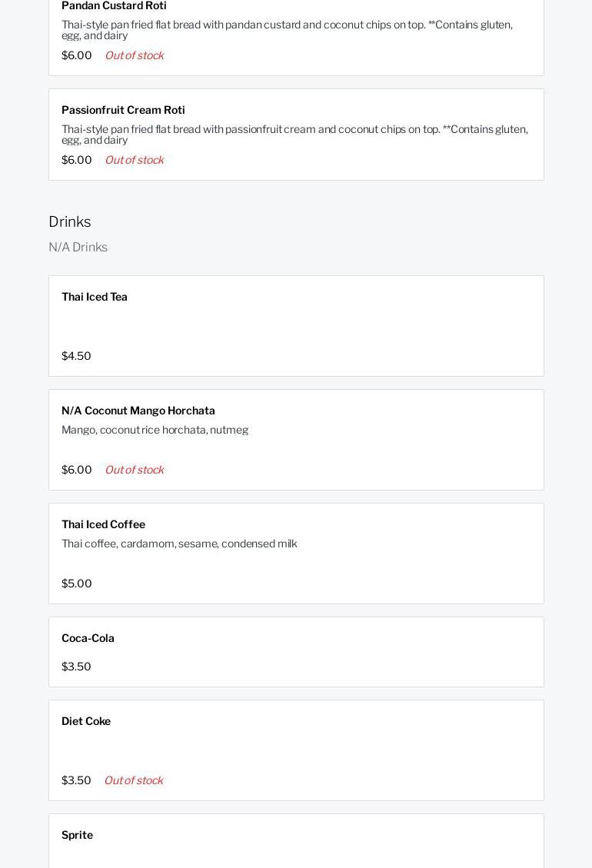Click Passionfruit Cream Roti's Out of stock label
The height and width of the screenshot is (868, 592).
(135, 160)
